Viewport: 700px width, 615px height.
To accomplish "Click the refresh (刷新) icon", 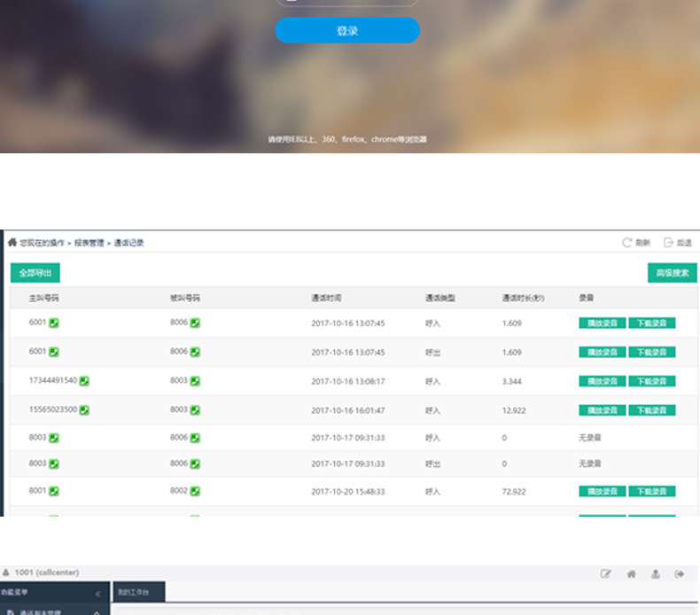I will click(627, 242).
